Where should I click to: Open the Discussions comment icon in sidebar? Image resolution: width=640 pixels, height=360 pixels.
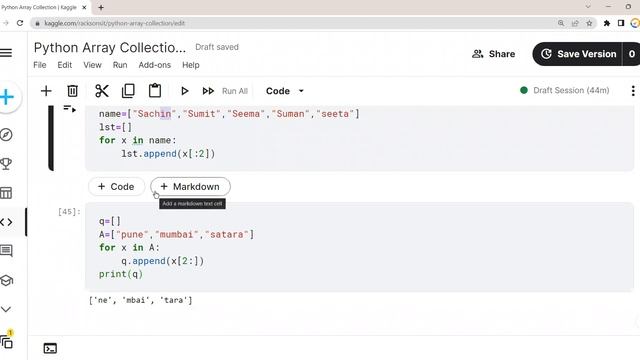coord(6,251)
